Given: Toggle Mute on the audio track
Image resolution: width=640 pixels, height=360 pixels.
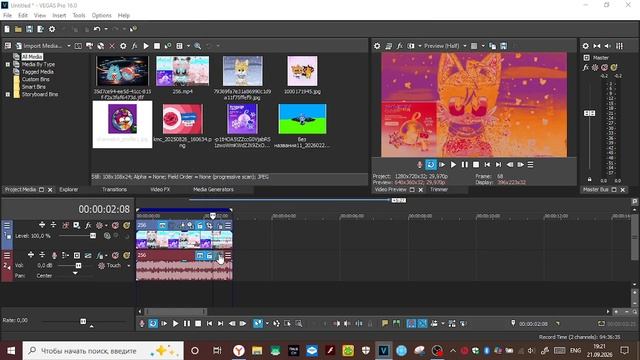Looking at the screenshot, I should pyautogui.click(x=116, y=256).
